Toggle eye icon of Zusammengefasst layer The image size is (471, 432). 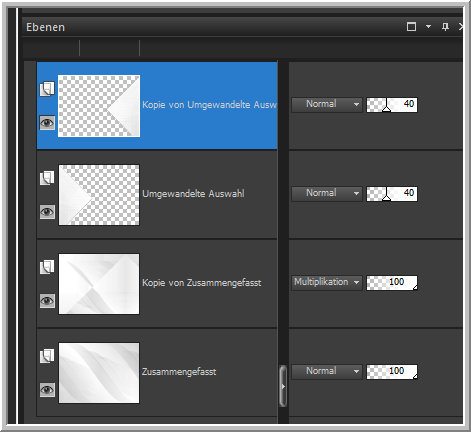(x=47, y=390)
